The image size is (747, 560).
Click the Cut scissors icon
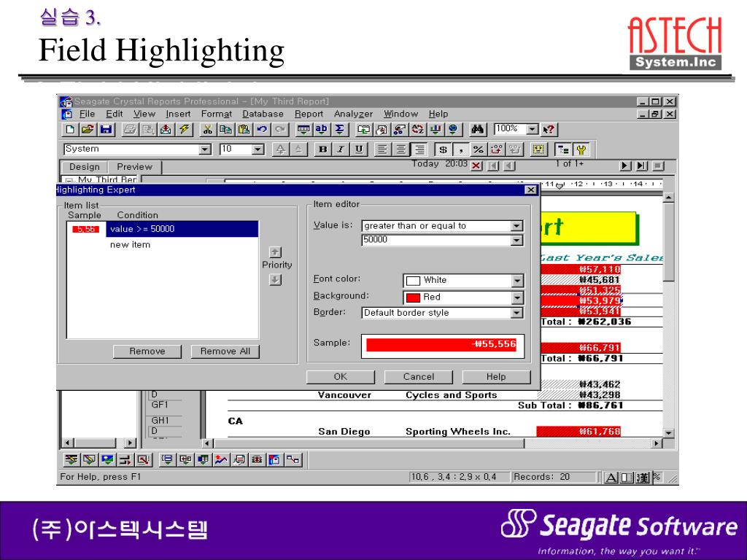[x=207, y=130]
